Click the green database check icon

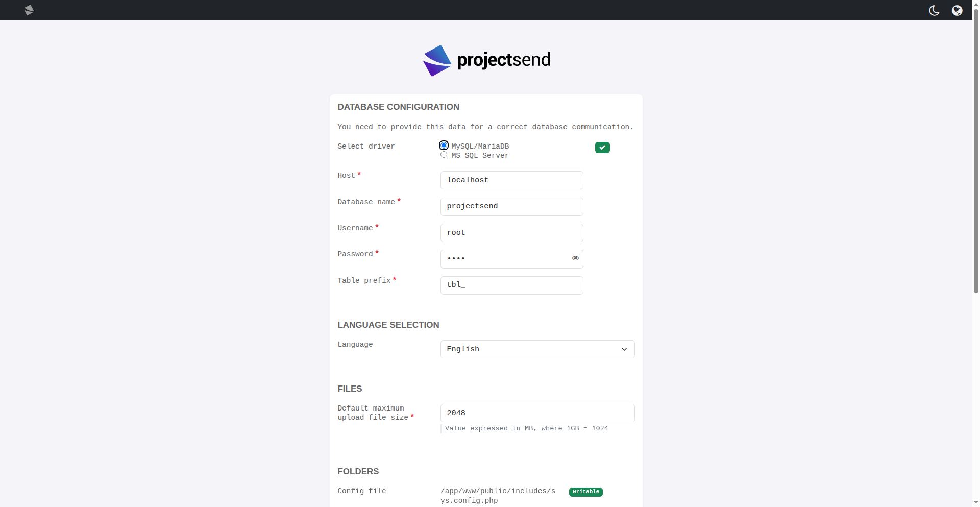click(x=602, y=148)
